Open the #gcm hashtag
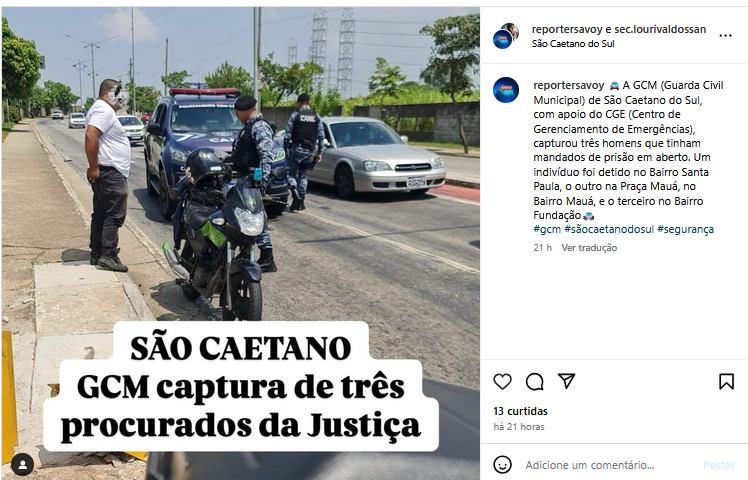The width and height of the screenshot is (748, 480). (x=547, y=229)
